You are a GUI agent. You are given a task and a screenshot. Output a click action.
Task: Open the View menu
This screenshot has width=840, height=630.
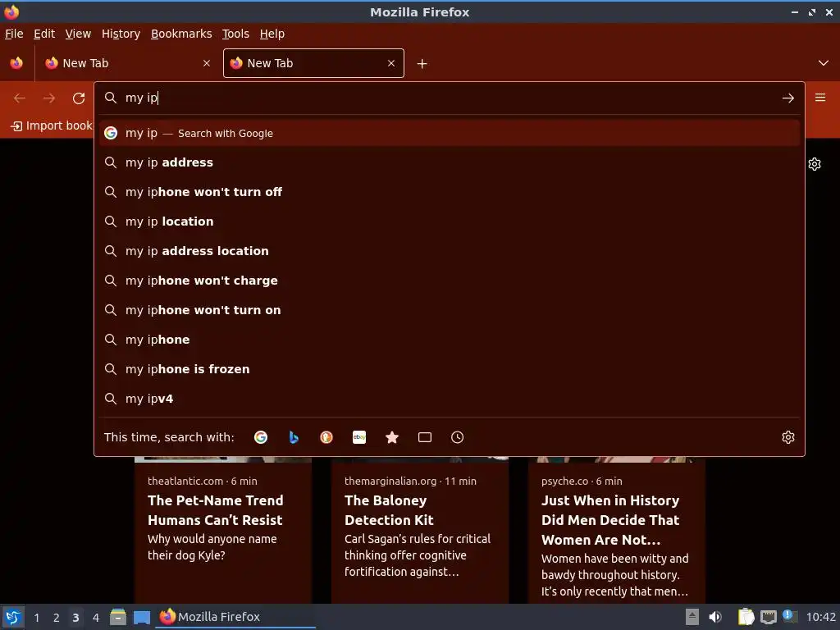[x=78, y=34]
